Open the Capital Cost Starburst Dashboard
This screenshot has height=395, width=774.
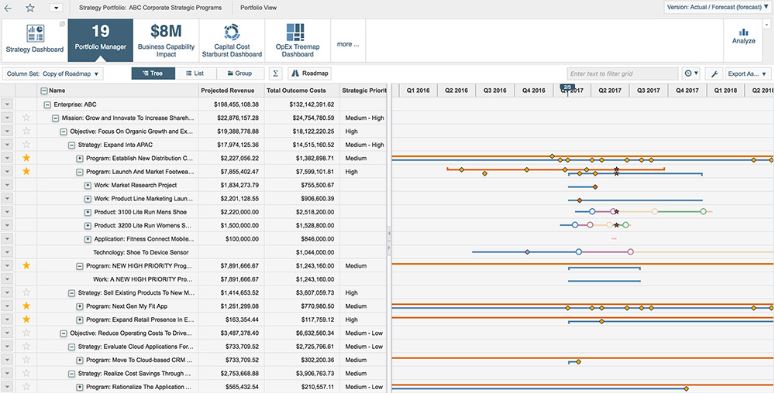click(232, 40)
